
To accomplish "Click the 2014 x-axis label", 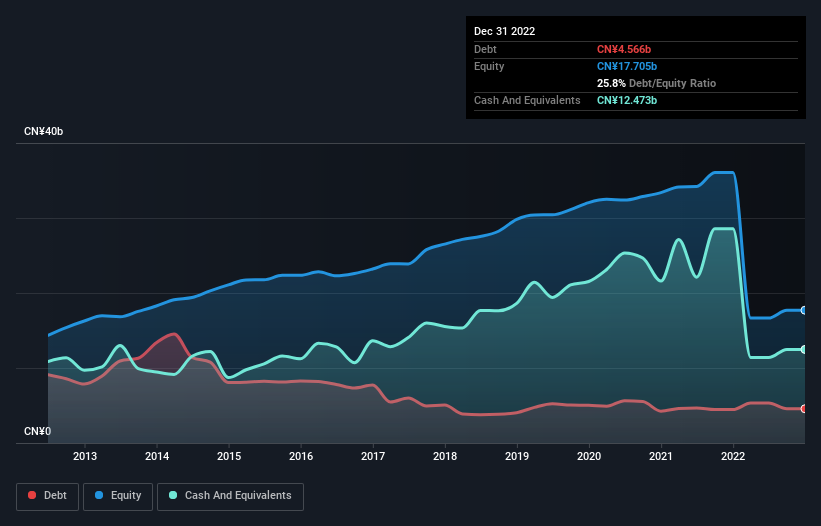I will point(157,456).
